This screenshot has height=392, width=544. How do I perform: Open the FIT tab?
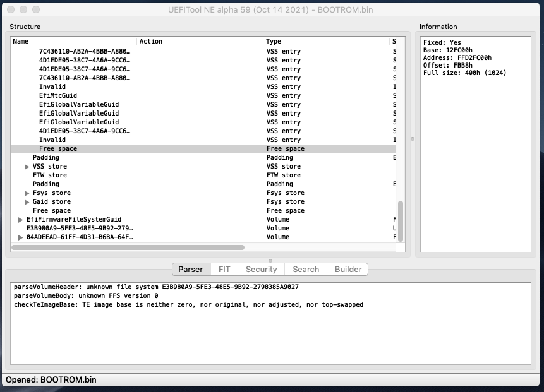pos(224,270)
